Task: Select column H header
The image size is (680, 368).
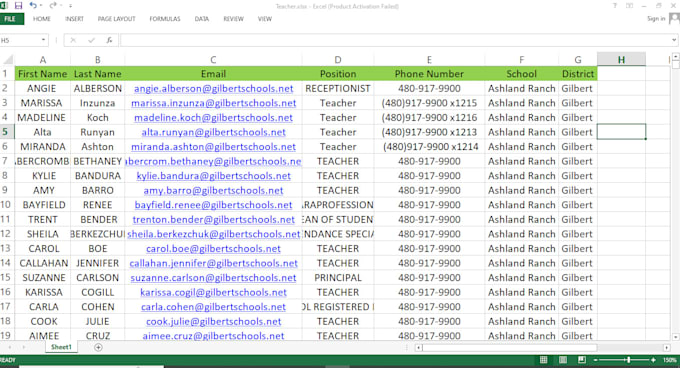Action: point(621,60)
